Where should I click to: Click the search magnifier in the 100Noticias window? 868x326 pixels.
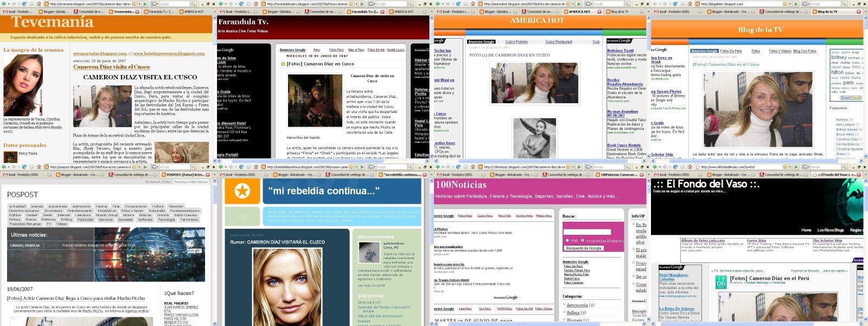[627, 167]
